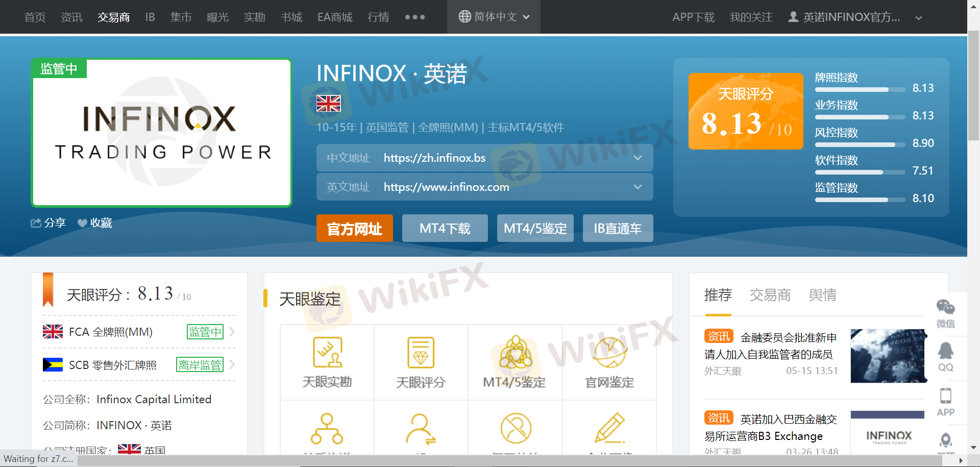Expand the user account menu arrow
Viewport: 980px width, 467px height.
(x=919, y=18)
